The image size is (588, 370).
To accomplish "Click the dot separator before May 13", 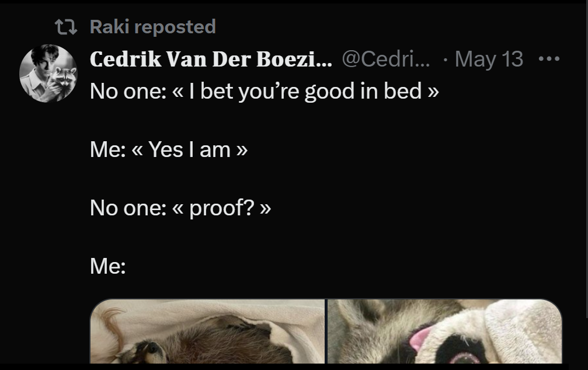I will [445, 59].
